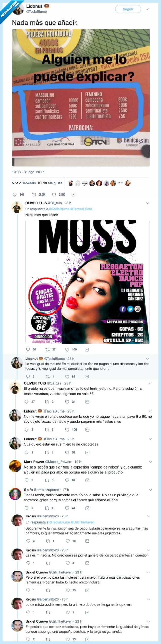This screenshot has height=644, width=161.
Task: Send main tweet by direct message envelope
Action: coord(73,194)
